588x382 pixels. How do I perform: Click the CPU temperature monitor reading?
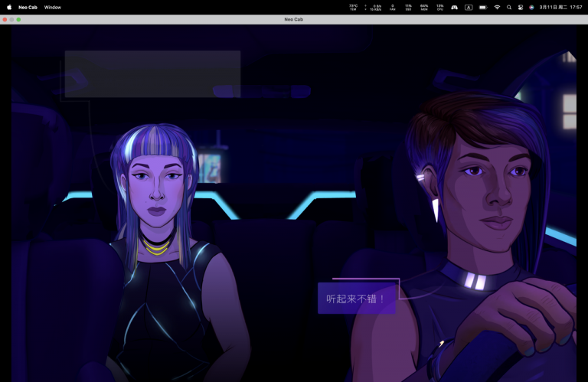click(x=353, y=8)
